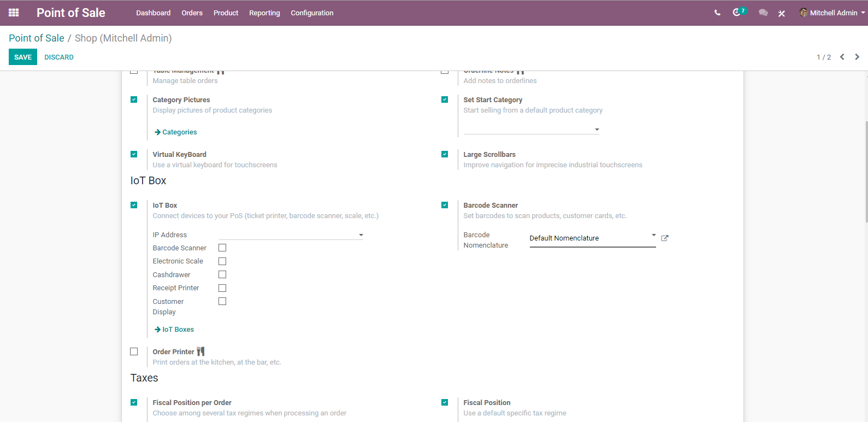Viewport: 868px width, 422px height.
Task: Open the apps grid menu
Action: [x=14, y=13]
